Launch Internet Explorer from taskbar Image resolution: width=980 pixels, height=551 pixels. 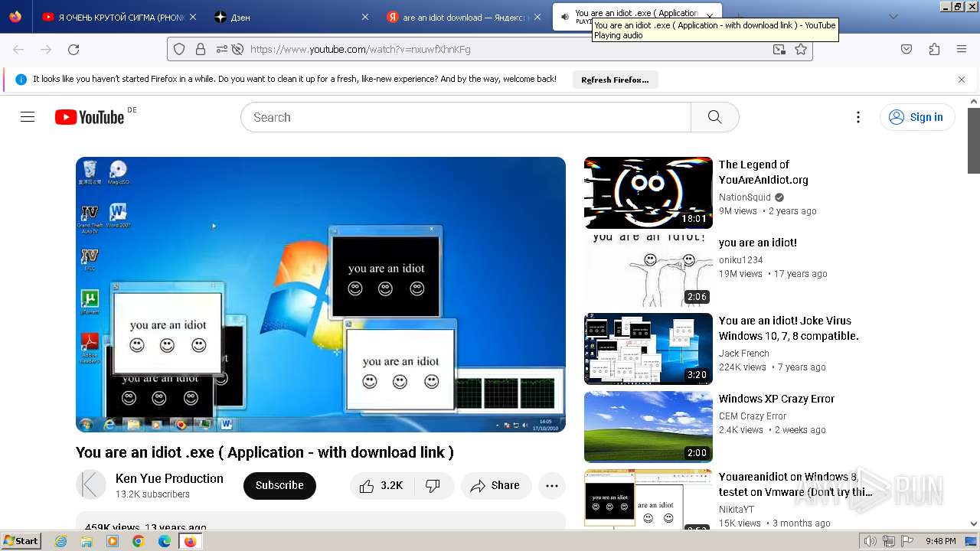[x=61, y=541]
